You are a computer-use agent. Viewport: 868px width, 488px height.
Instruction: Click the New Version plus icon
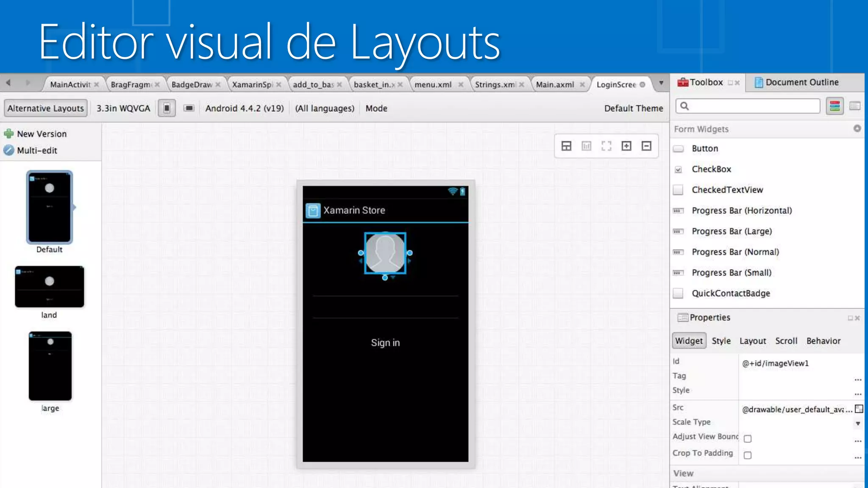pyautogui.click(x=8, y=134)
